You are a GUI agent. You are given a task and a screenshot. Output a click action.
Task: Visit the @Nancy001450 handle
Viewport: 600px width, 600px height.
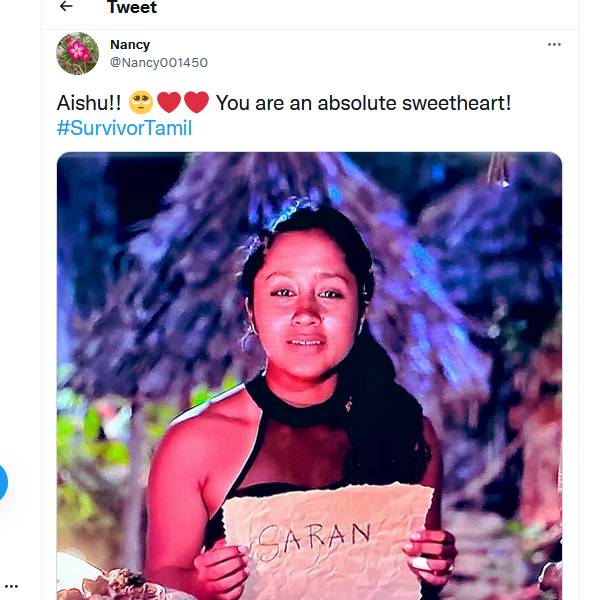click(x=158, y=62)
